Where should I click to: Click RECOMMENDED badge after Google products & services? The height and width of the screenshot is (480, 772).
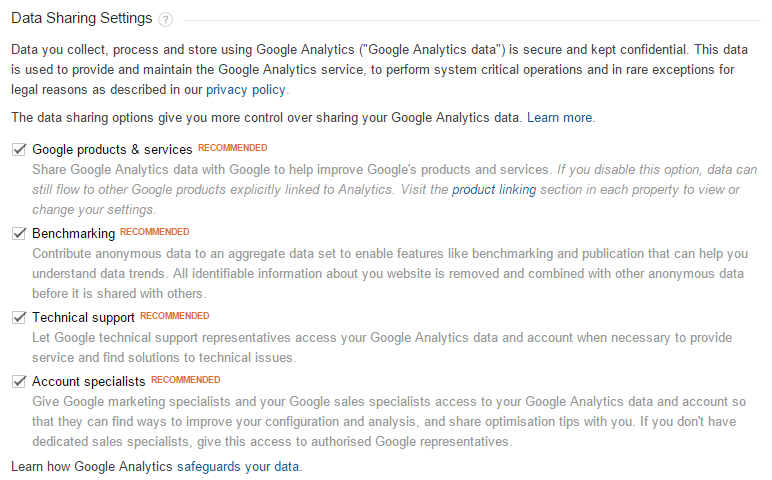point(232,148)
